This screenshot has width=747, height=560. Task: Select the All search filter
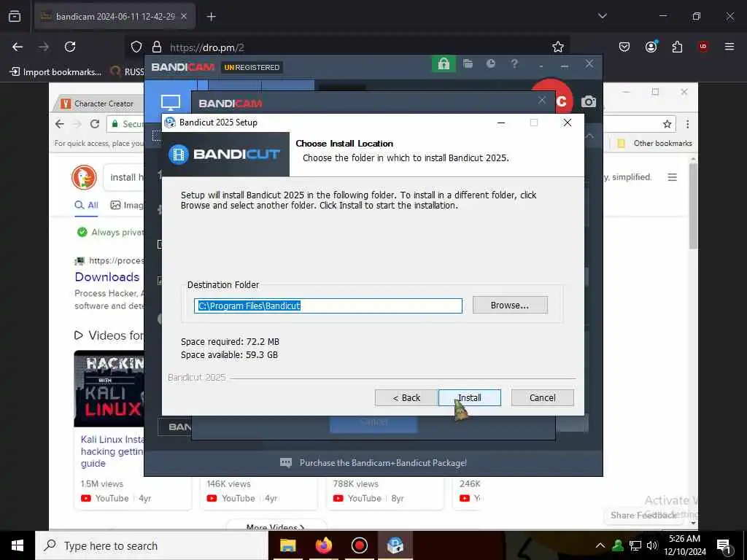click(x=86, y=205)
